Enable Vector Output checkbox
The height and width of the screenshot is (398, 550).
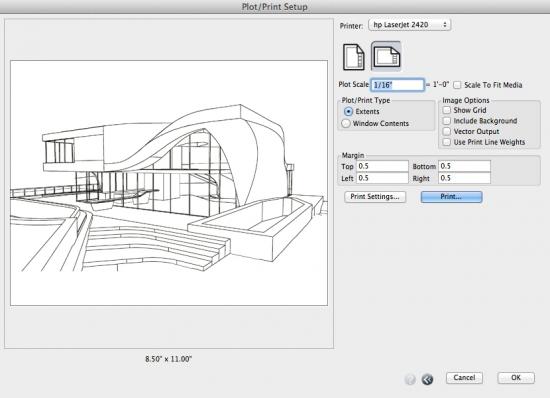447,131
